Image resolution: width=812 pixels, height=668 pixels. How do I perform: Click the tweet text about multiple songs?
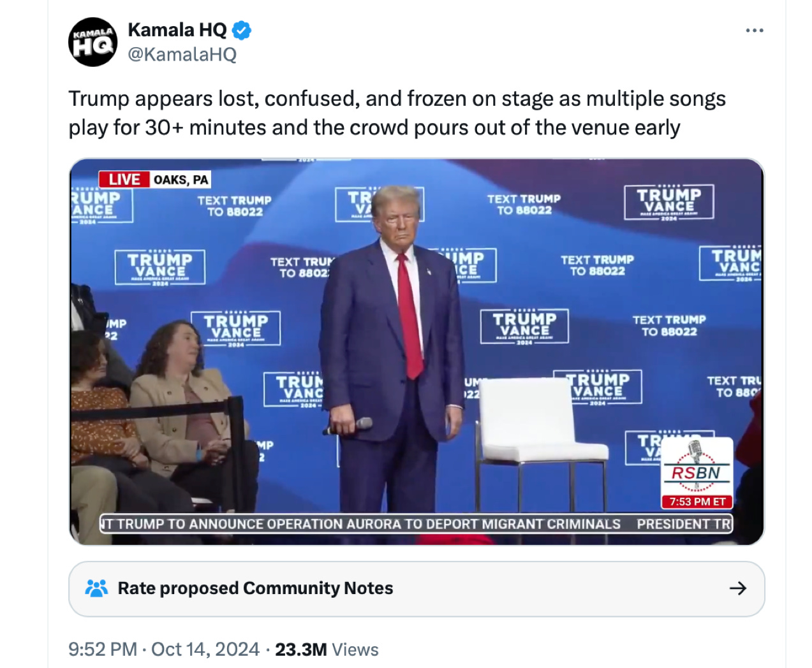pos(397,113)
